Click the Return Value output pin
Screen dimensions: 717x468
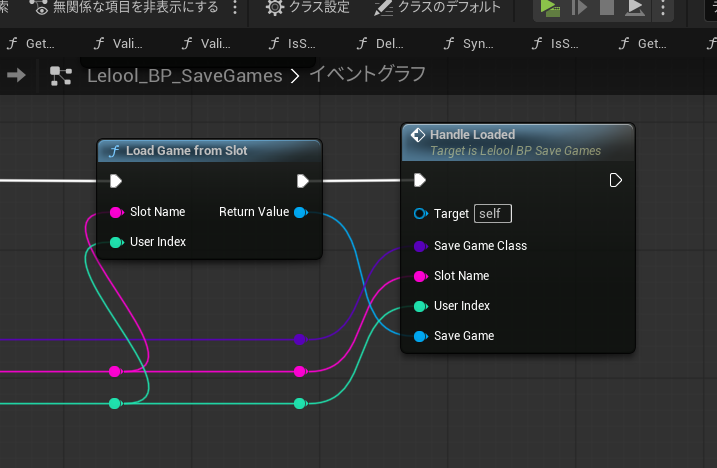coord(301,212)
